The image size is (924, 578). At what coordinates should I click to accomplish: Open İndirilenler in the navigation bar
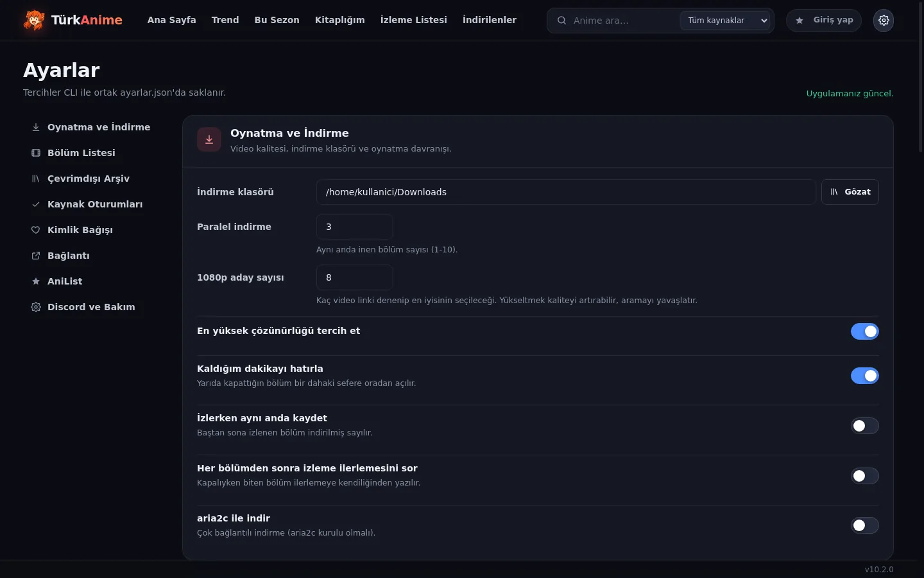tap(489, 20)
